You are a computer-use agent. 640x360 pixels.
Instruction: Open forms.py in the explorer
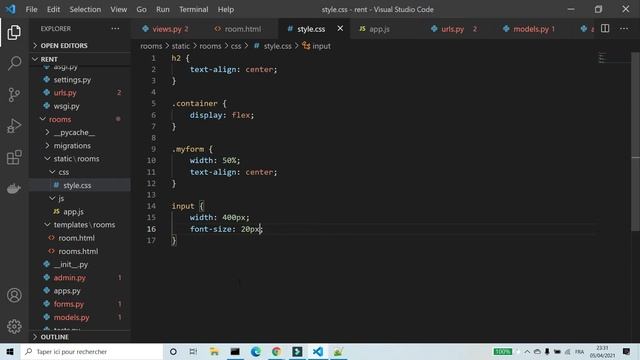69,304
